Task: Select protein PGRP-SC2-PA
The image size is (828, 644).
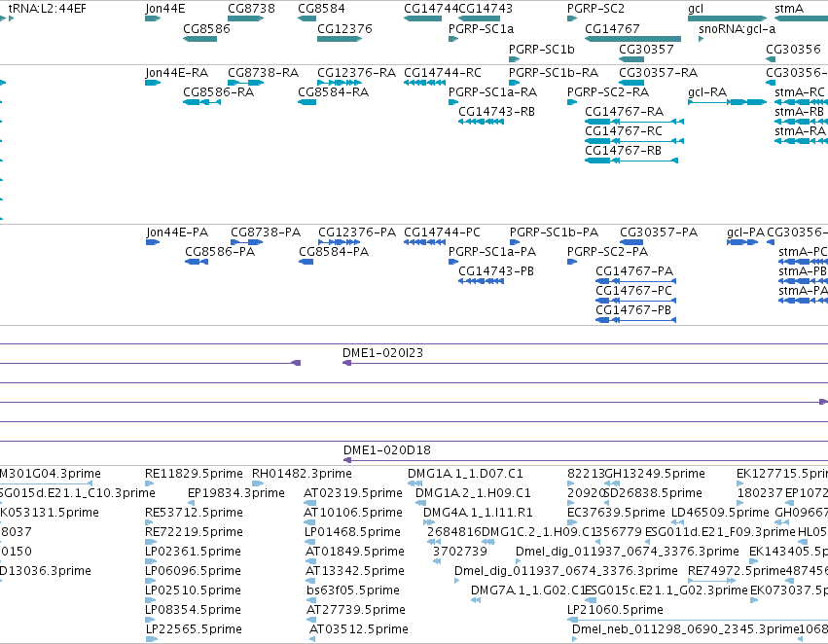Action: click(607, 252)
